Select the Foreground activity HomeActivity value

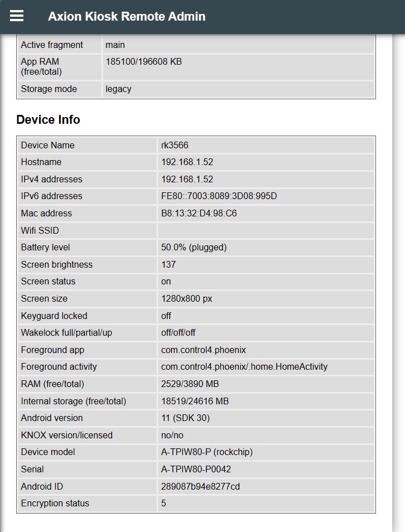pos(244,367)
